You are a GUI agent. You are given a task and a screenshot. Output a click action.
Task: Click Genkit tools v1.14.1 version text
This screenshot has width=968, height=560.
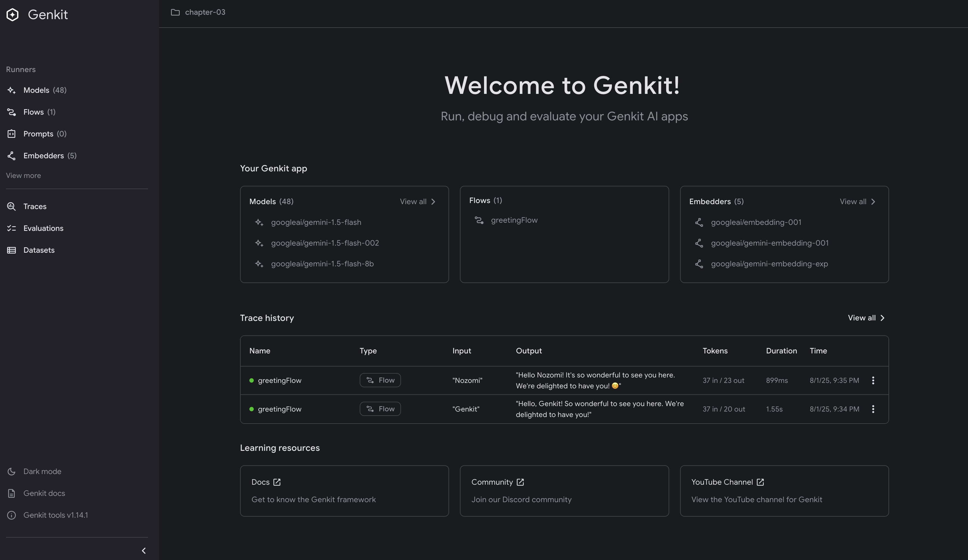point(56,516)
